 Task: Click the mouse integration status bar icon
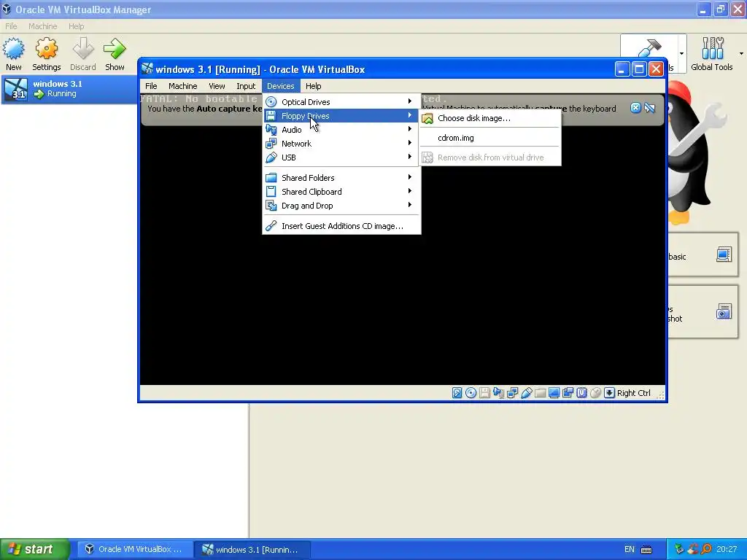pos(595,393)
